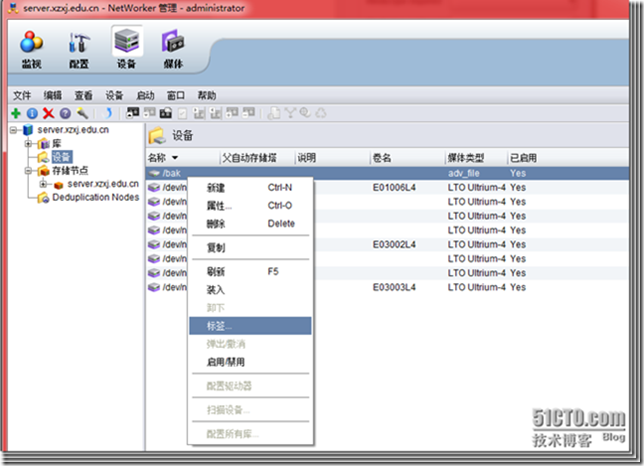
Task: Click the first black mount-device toolbar icon
Action: click(133, 113)
